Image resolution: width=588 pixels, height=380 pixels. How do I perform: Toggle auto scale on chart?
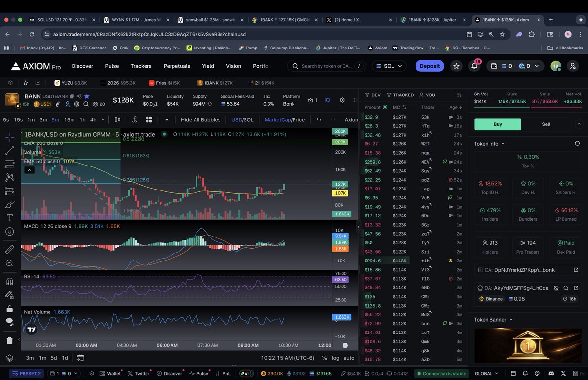[349, 358]
